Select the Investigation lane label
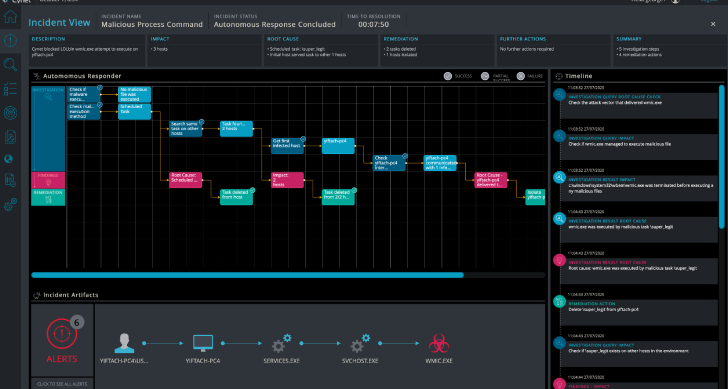The height and width of the screenshot is (389, 728). pos(48,129)
